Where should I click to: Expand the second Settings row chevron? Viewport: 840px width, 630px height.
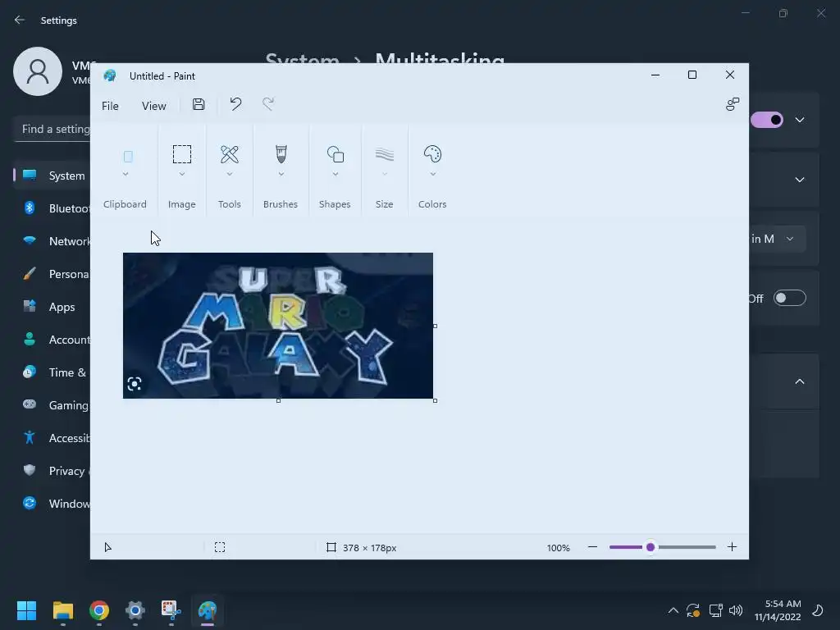(799, 180)
